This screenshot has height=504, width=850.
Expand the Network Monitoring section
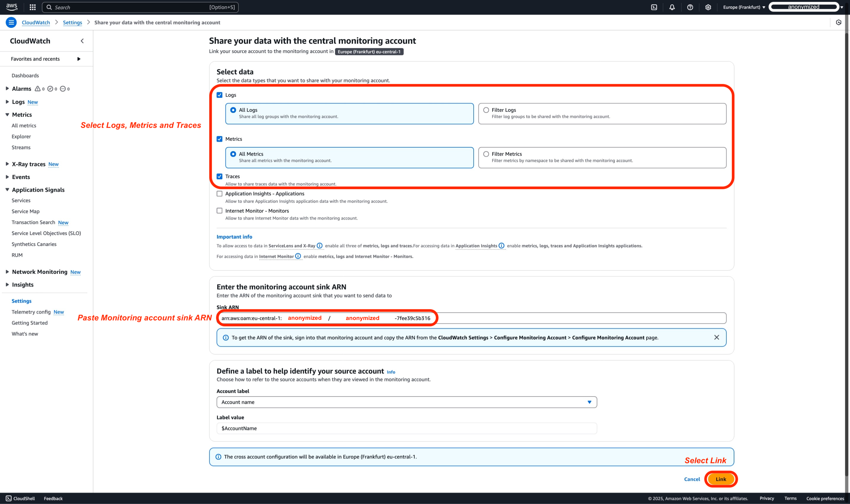7,272
